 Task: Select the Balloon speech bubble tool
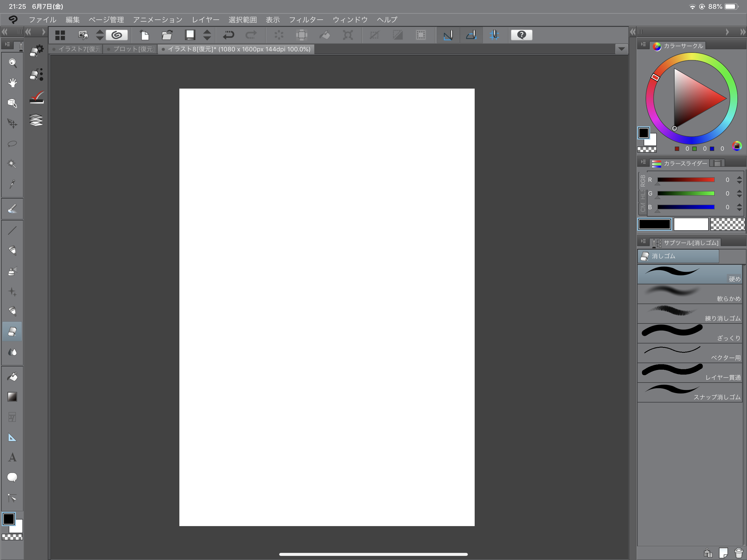click(x=13, y=477)
